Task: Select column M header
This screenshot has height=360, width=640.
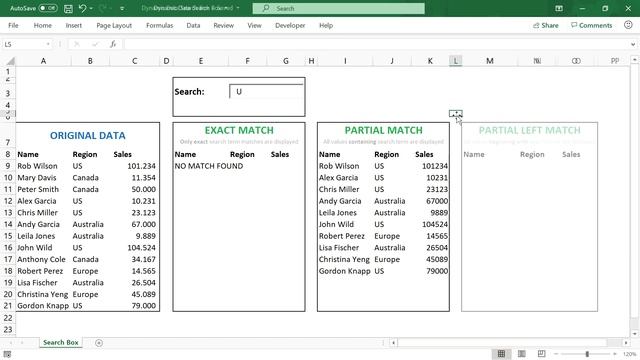Action: pos(490,61)
